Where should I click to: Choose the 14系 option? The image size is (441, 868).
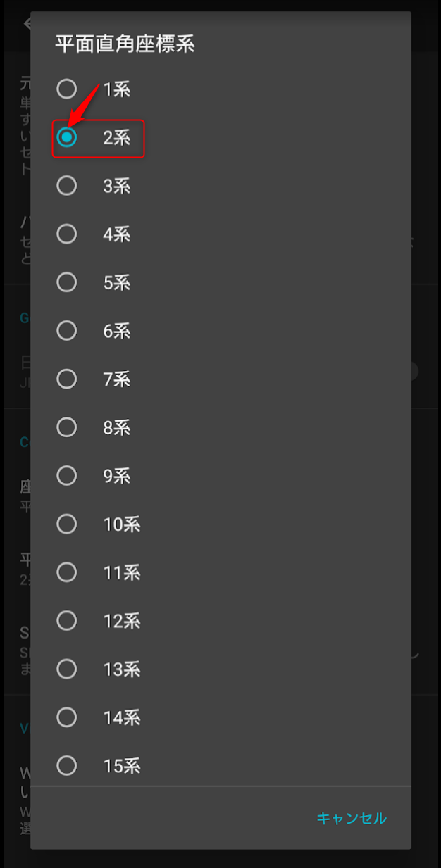click(x=67, y=717)
